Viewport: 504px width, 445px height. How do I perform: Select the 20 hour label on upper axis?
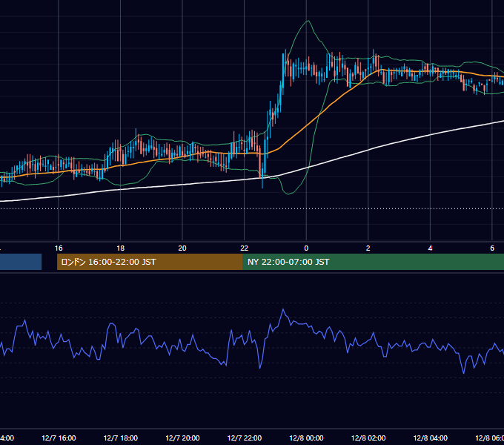click(x=182, y=248)
